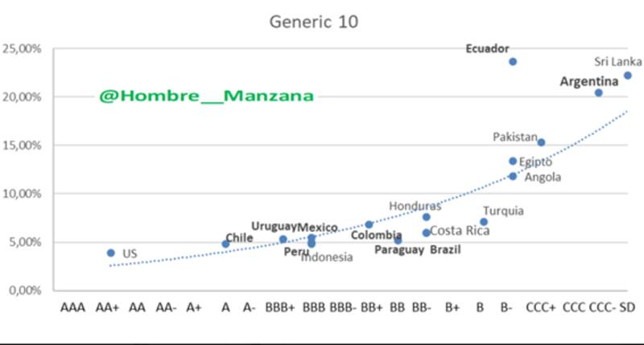Click the @Hombre__Manzana watermark text
This screenshot has width=644, height=345.
coord(206,96)
